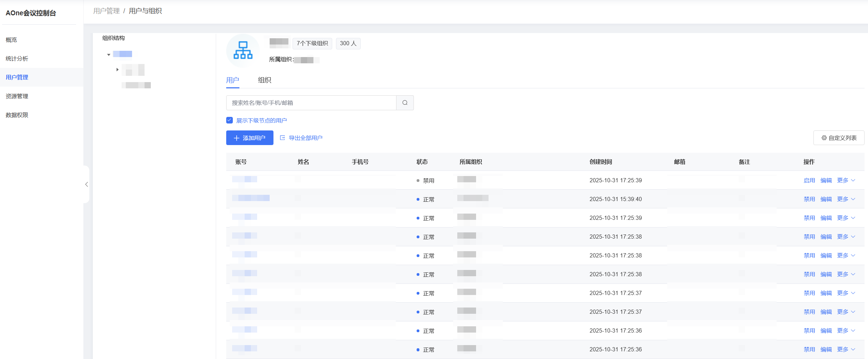The image size is (868, 359).
Task: Collapse the left sidebar with arrow handle
Action: click(87, 184)
